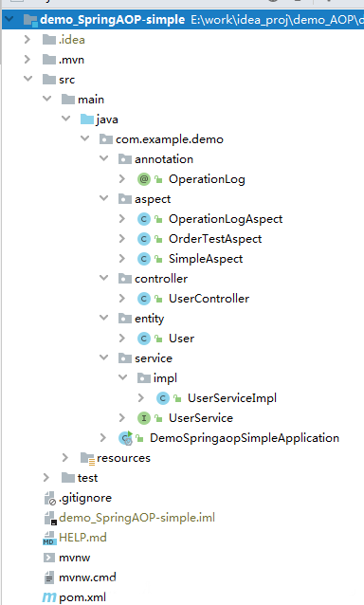Viewport: 364px width, 605px height.
Task: Click the blue java source folder icon
Action: pos(87,119)
